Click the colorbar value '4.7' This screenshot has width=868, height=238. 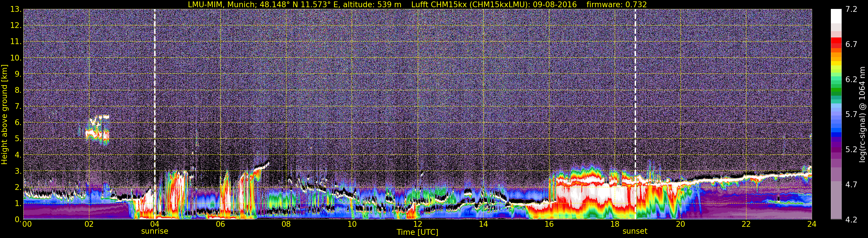tap(851, 185)
